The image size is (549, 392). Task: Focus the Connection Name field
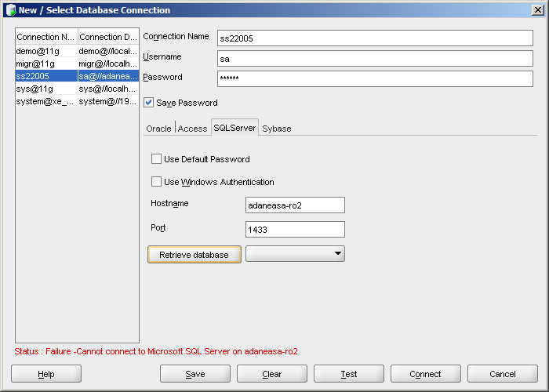[x=375, y=38]
